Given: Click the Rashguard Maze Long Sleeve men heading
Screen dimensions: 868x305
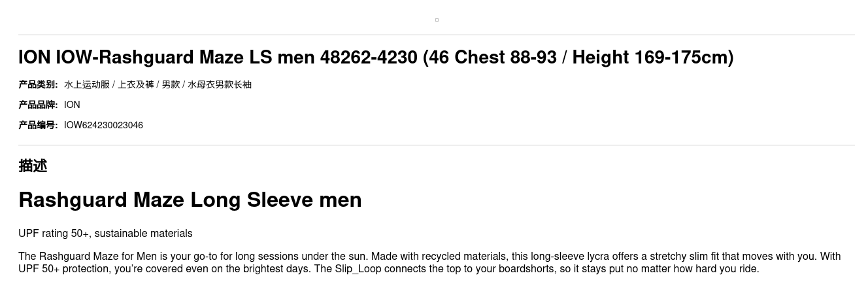Looking at the screenshot, I should [190, 200].
